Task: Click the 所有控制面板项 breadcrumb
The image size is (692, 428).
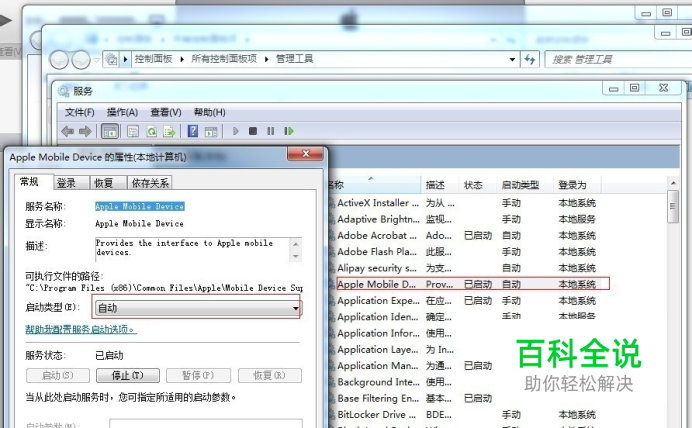Action: click(x=224, y=59)
